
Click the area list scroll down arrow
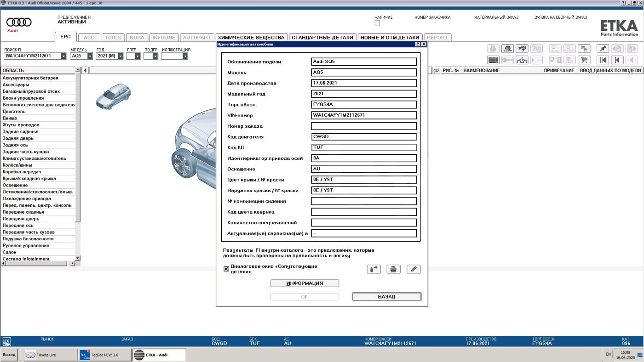point(78,258)
